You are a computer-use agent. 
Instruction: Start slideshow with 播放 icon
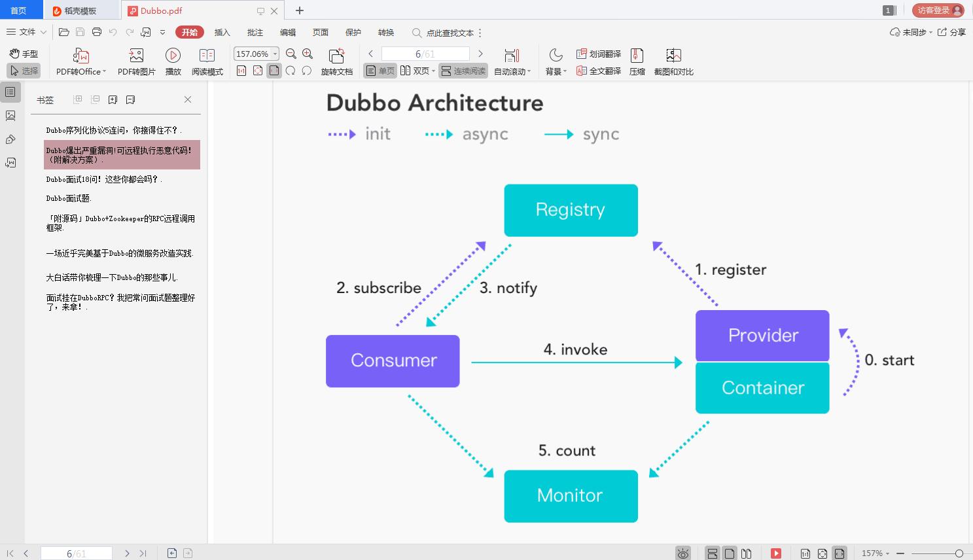173,56
